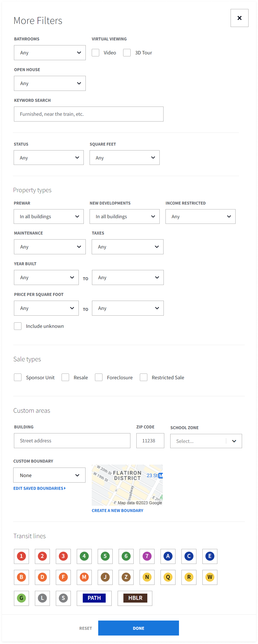Select the PATH transit line icon
The width and height of the screenshot is (258, 644).
[94, 598]
